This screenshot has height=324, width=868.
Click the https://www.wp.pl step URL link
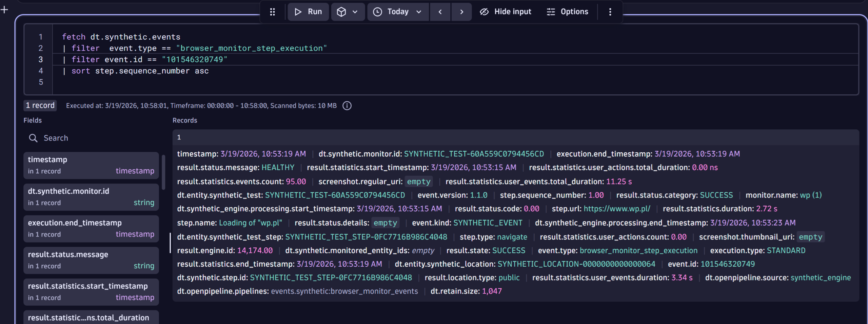click(x=616, y=209)
